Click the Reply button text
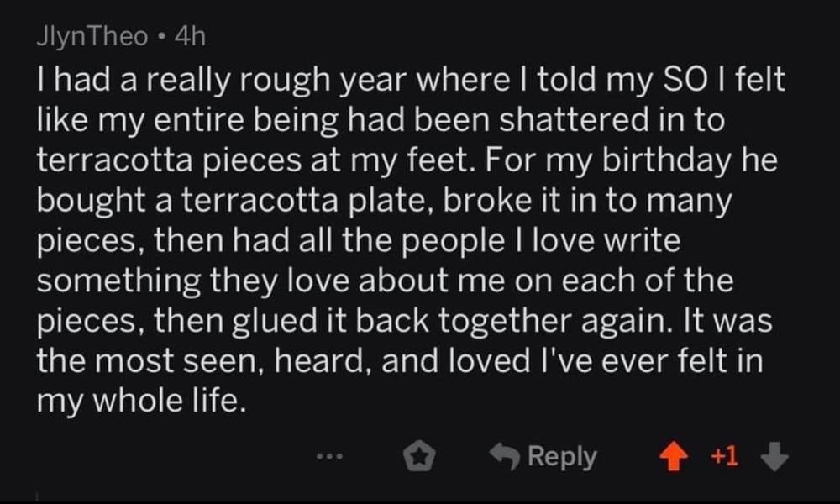The height and width of the screenshot is (504, 840). 562,457
